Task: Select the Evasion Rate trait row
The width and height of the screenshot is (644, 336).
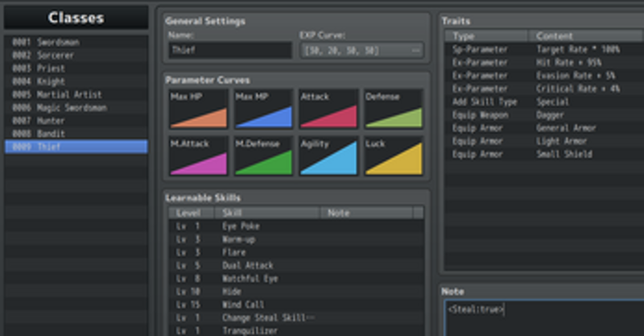Action: click(x=545, y=76)
